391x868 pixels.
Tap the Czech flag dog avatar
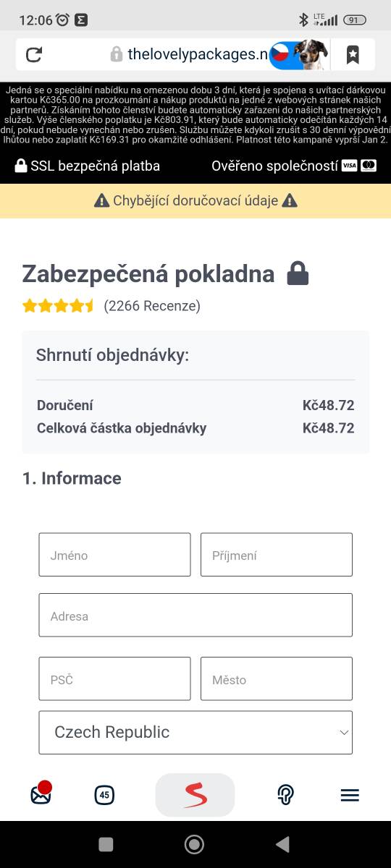299,54
